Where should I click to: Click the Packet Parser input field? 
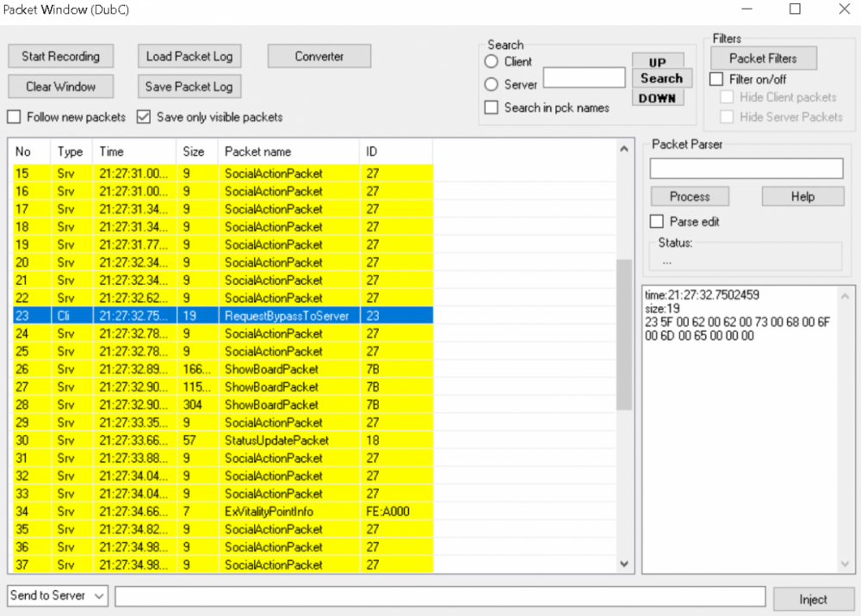746,169
